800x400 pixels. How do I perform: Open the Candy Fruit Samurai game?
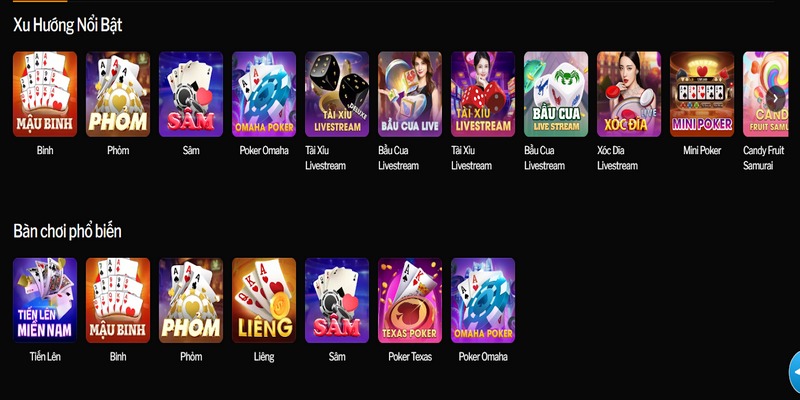(x=765, y=94)
